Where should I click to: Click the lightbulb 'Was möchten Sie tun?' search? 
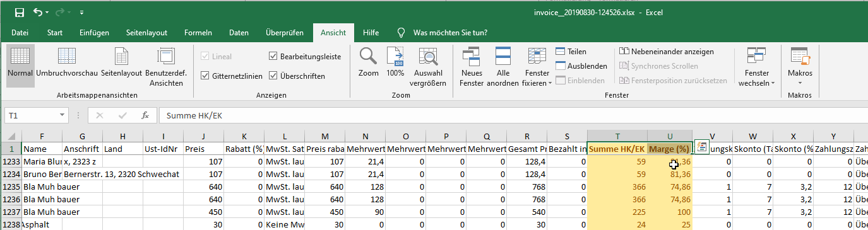442,32
